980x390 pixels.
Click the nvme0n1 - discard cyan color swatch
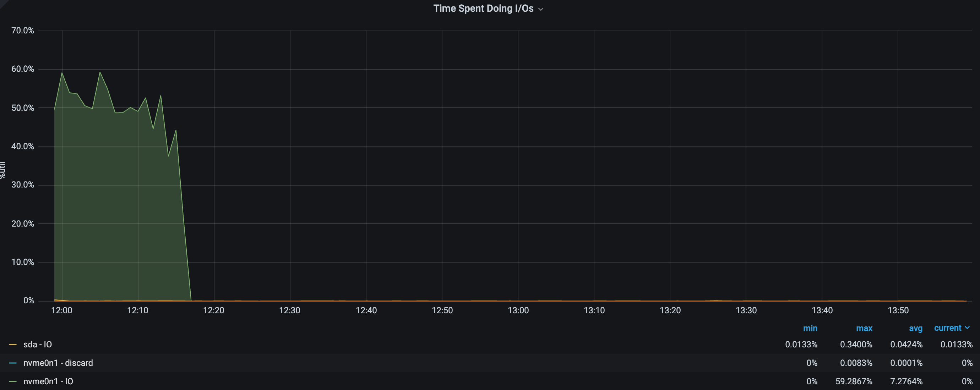[x=12, y=363]
